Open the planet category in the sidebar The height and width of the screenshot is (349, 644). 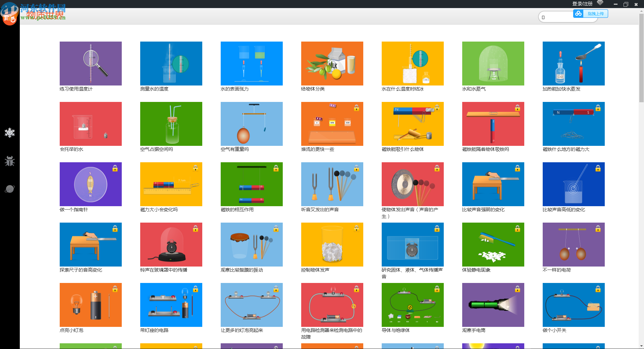10,189
